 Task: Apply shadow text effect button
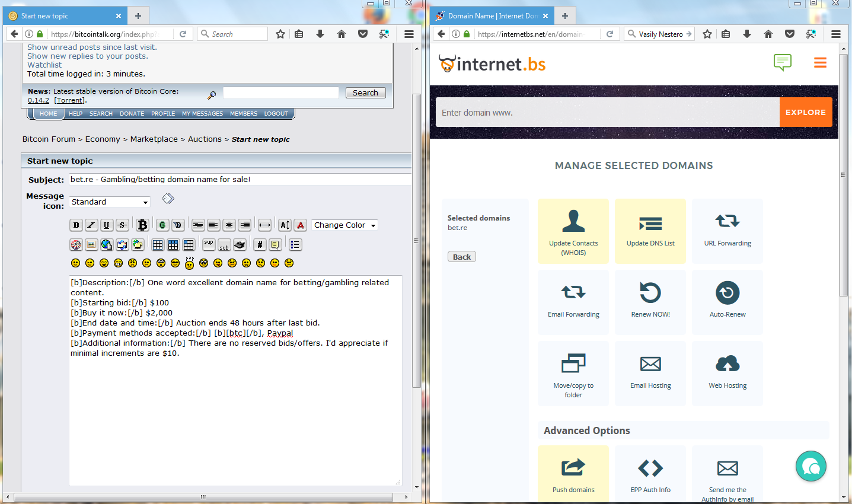[x=178, y=225]
